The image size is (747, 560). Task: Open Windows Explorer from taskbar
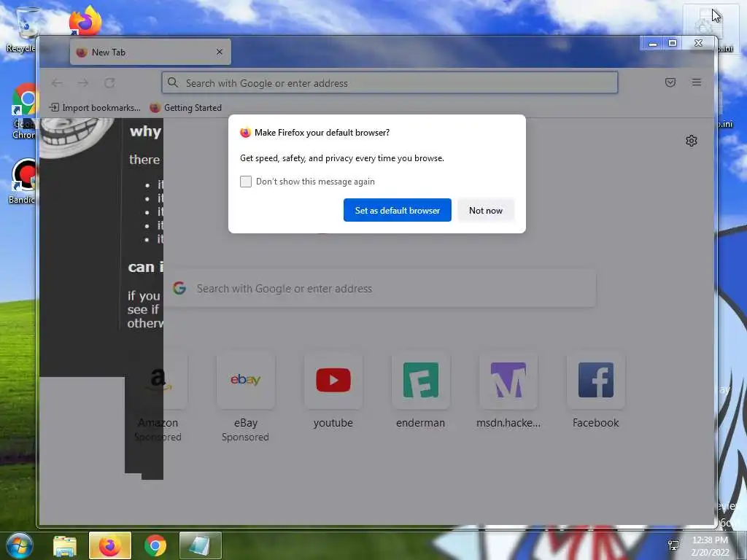[65, 545]
